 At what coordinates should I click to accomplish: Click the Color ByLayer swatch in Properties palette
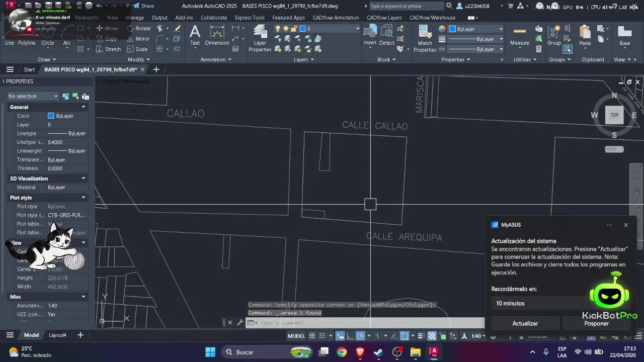[x=51, y=116]
